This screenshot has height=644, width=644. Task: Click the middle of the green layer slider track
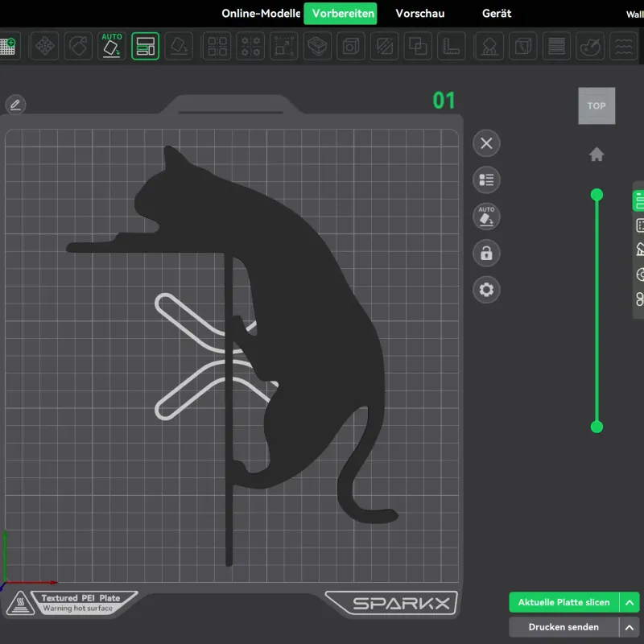point(597,311)
